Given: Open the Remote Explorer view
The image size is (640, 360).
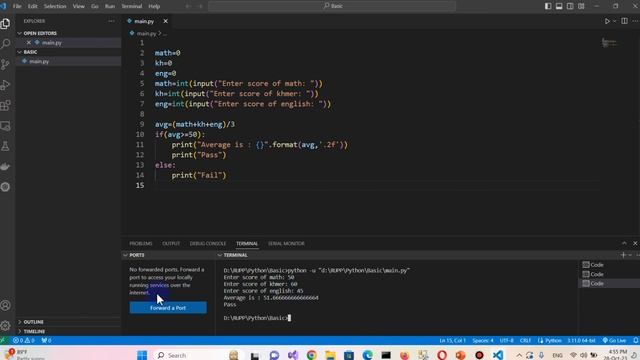Looking at the screenshot, I should [6, 126].
